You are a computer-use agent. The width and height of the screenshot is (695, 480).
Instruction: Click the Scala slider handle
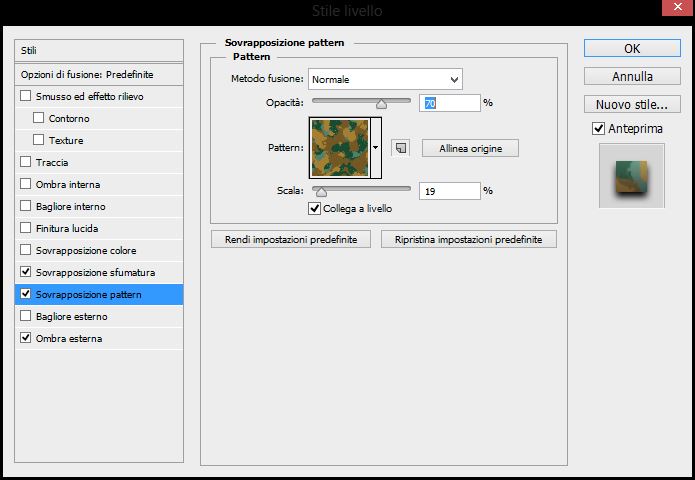[x=321, y=192]
